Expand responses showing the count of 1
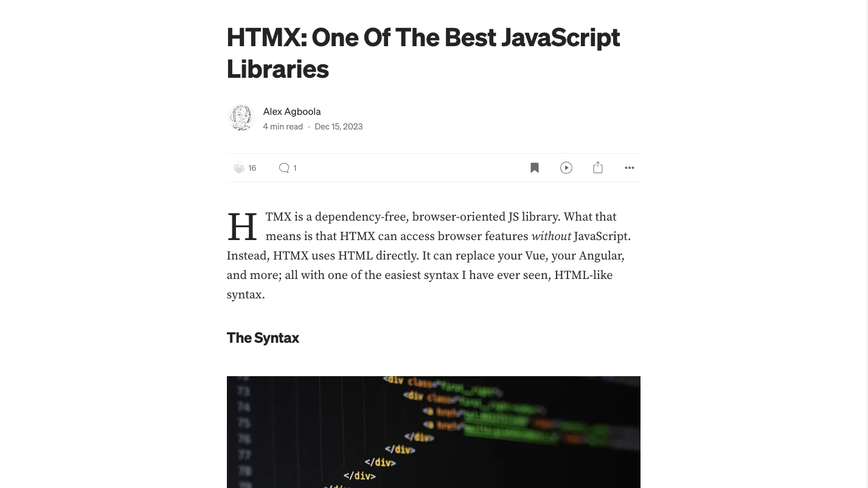 [287, 168]
